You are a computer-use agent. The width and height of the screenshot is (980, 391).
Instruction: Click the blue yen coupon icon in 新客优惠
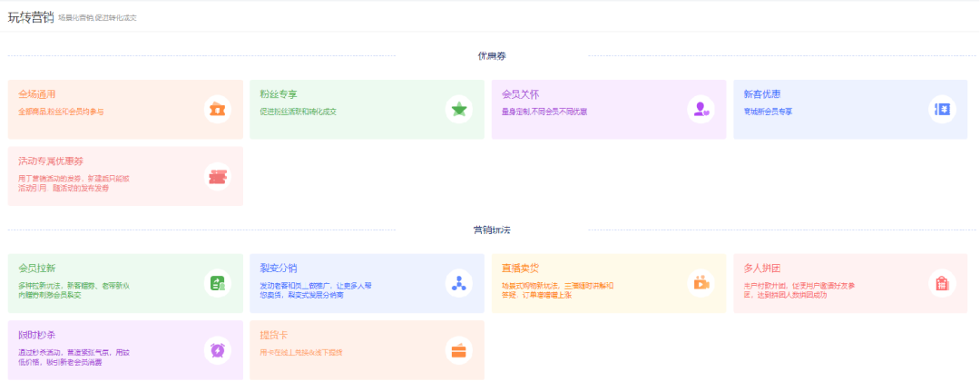(943, 109)
